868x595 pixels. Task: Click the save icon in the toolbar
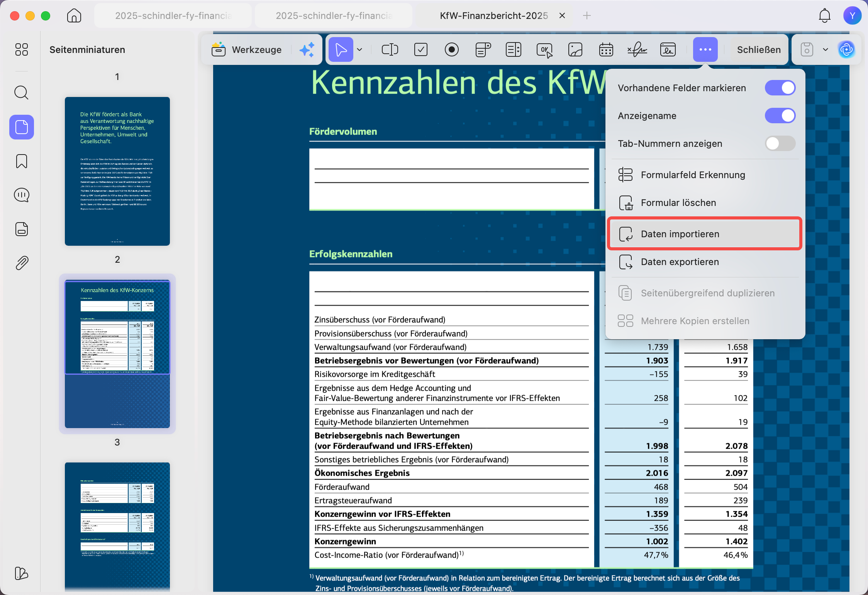click(807, 49)
